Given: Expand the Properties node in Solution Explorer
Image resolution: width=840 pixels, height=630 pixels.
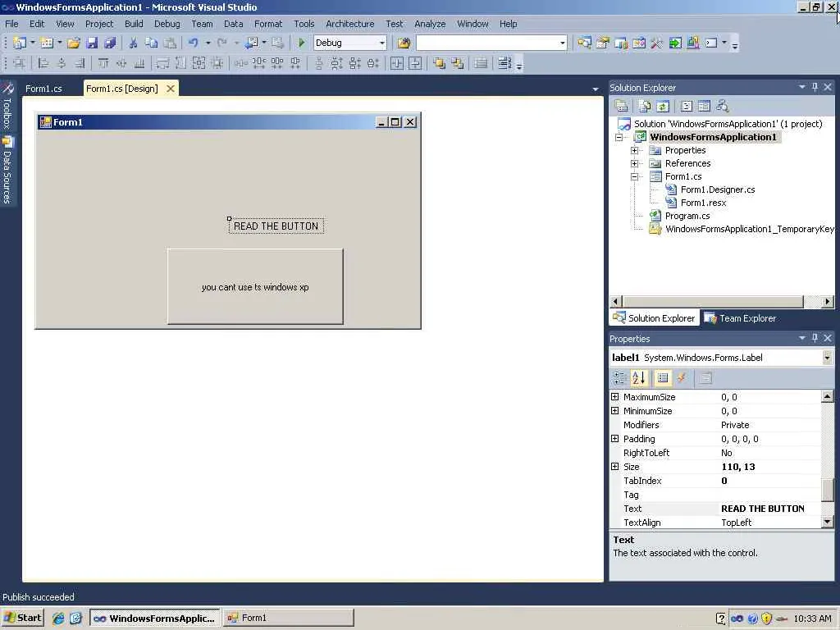Looking at the screenshot, I should (x=634, y=151).
